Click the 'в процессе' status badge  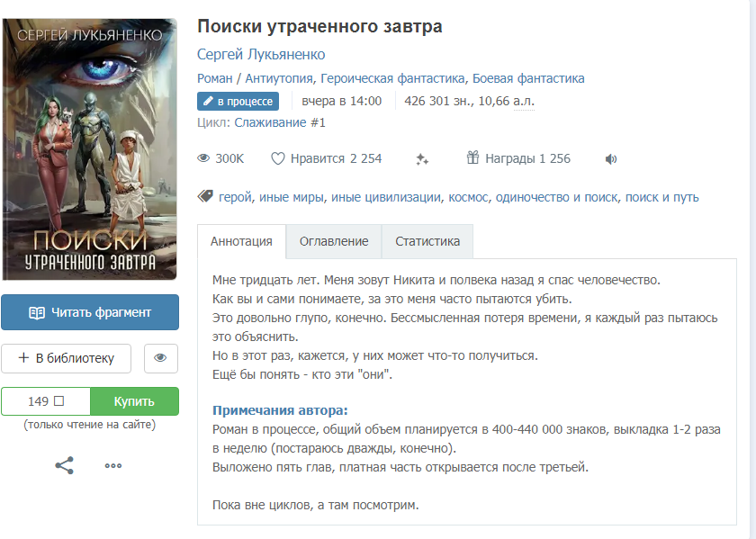click(238, 102)
